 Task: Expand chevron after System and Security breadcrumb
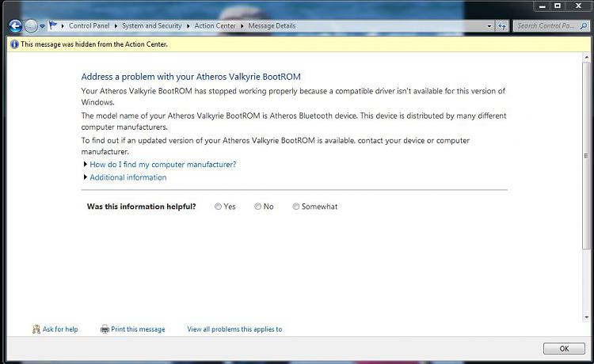188,26
